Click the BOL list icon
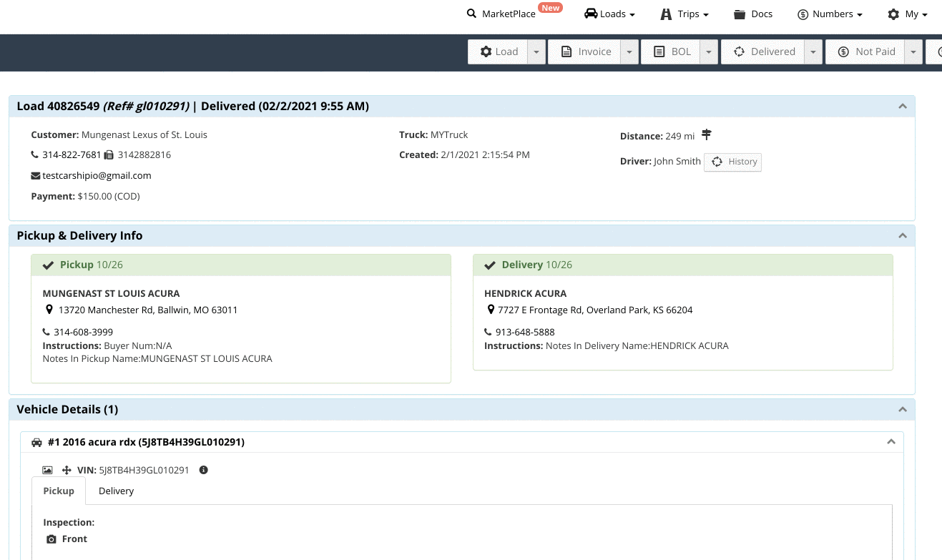This screenshot has height=560, width=942. click(659, 51)
